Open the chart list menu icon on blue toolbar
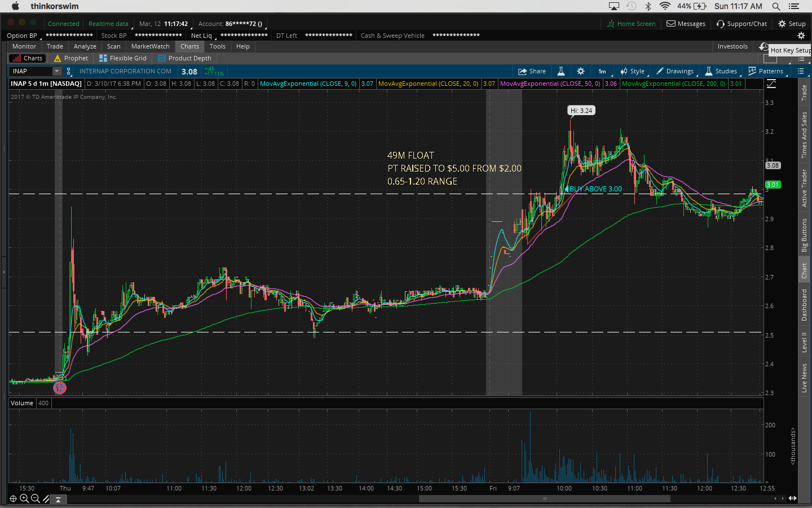 (x=801, y=71)
